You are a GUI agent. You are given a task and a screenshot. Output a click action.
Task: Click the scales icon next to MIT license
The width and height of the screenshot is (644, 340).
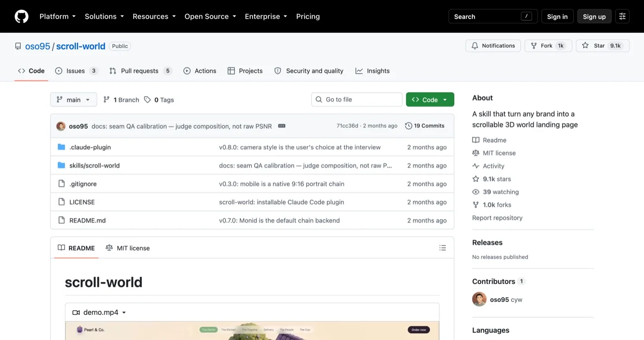pos(476,153)
